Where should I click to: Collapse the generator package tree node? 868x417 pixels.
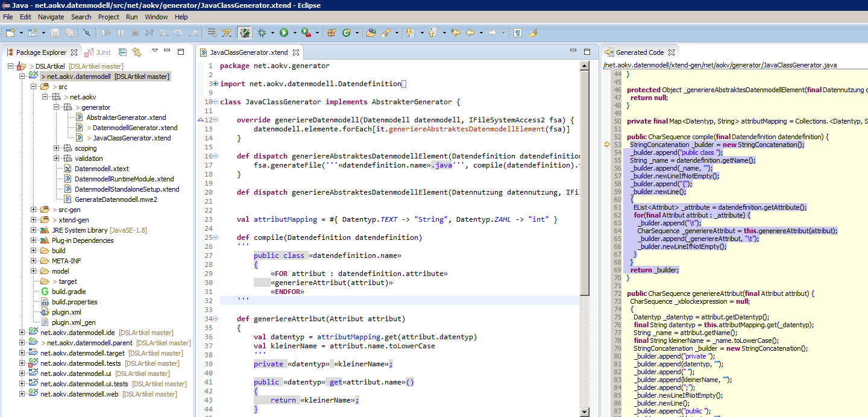[57, 107]
